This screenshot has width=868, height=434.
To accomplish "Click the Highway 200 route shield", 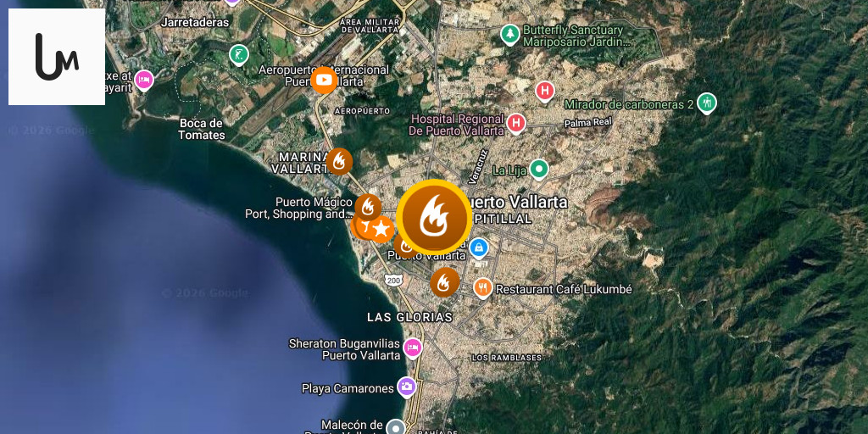I will (x=393, y=281).
